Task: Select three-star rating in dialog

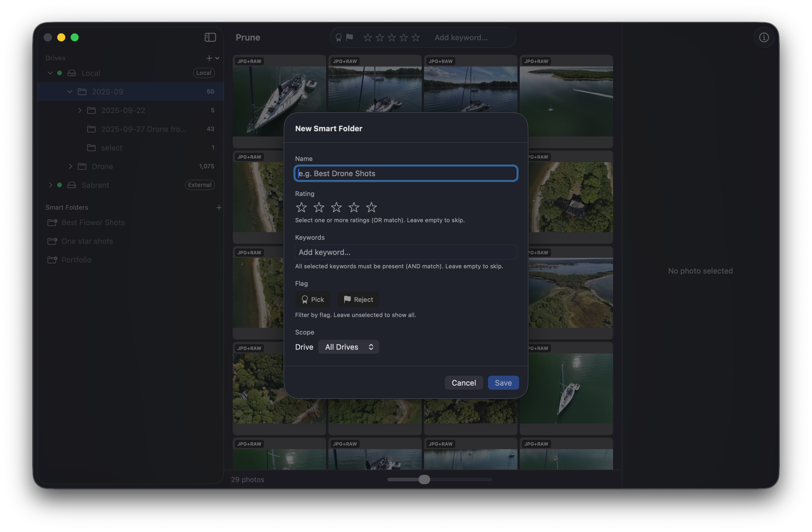Action: tap(336, 207)
